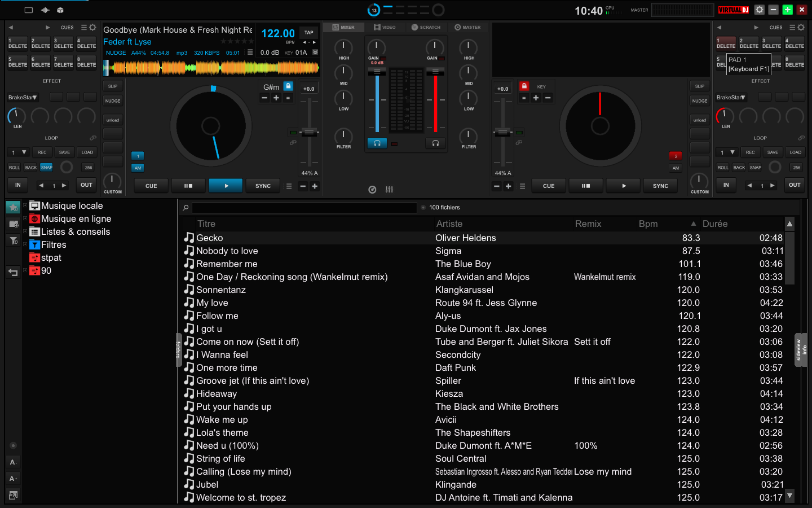Open left deck loop size dropdown
812x508 pixels.
(x=18, y=152)
